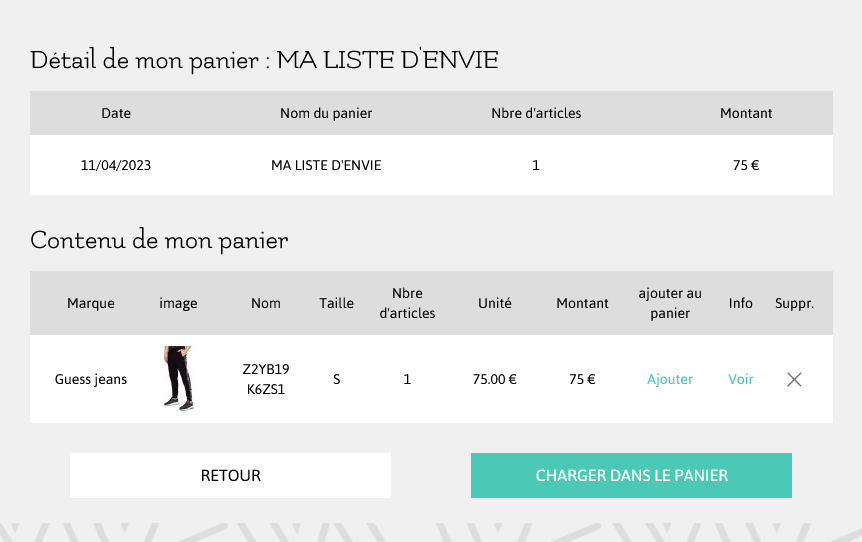Click the MA LISTE D'ENVIE basket name cell
This screenshot has width=862, height=542.
tap(326, 165)
